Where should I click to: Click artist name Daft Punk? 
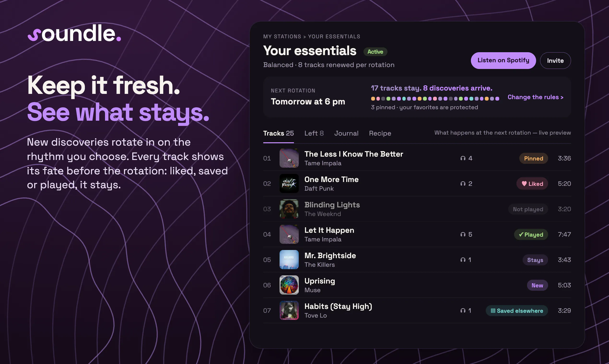click(x=319, y=189)
